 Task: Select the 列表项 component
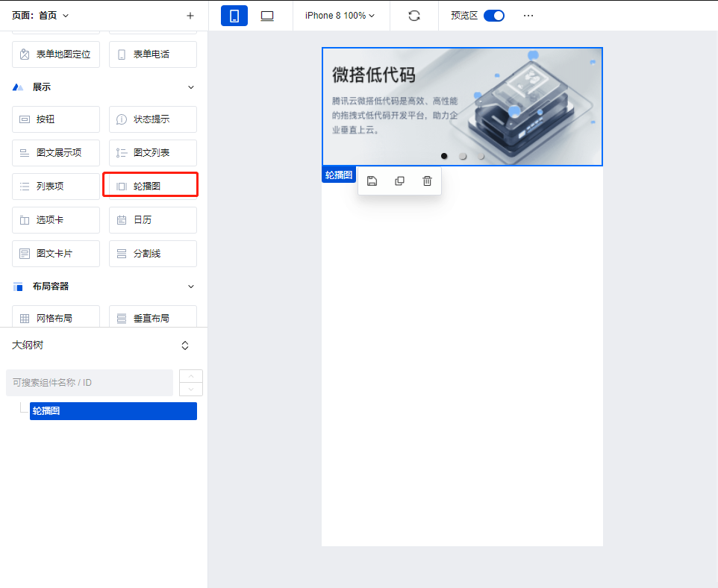coord(56,187)
